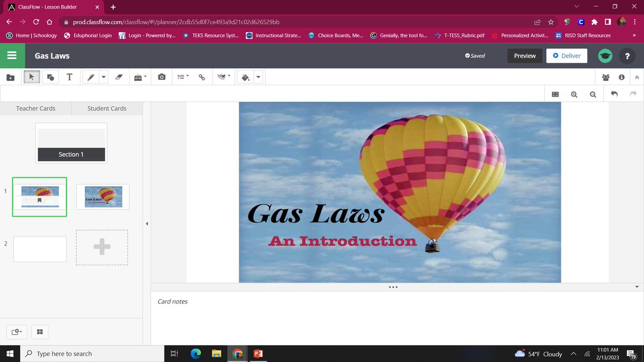Click the Gas Laws title text on slide
644x362 pixels.
[x=316, y=214]
